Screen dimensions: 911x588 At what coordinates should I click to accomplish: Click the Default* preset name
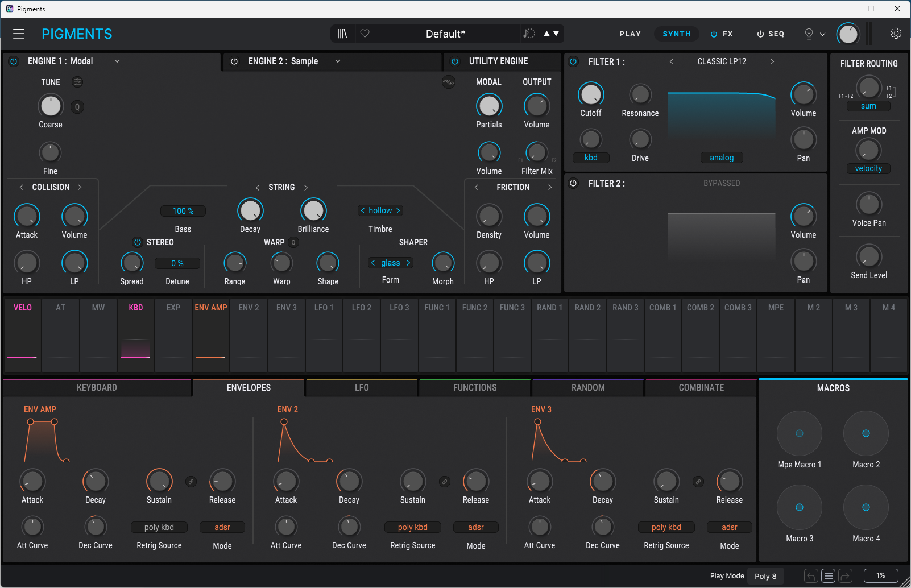pyautogui.click(x=446, y=34)
